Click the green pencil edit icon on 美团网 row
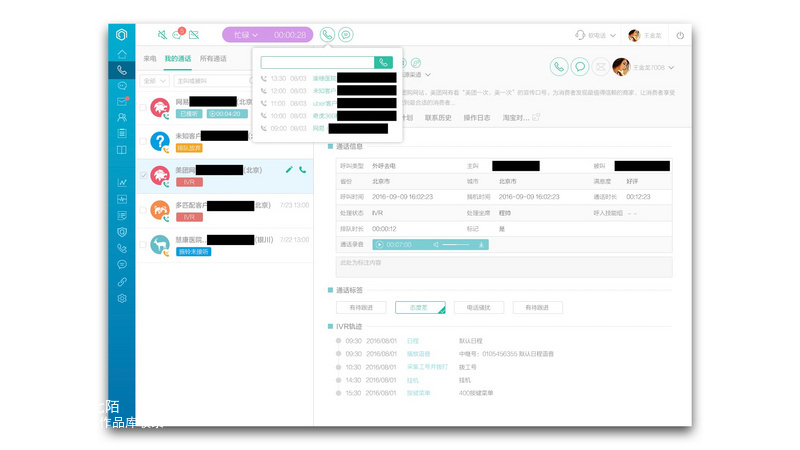 [289, 169]
